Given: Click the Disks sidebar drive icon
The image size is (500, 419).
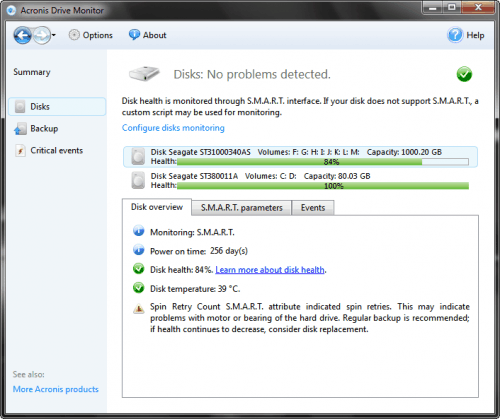Looking at the screenshot, I should 20,107.
